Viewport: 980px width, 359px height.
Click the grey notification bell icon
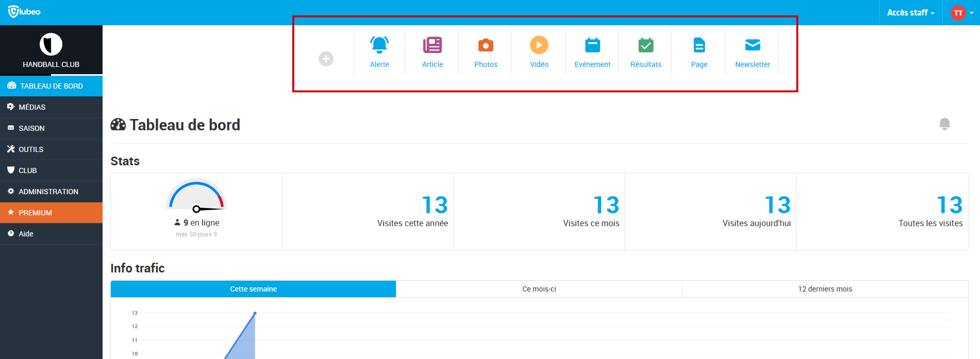[944, 124]
